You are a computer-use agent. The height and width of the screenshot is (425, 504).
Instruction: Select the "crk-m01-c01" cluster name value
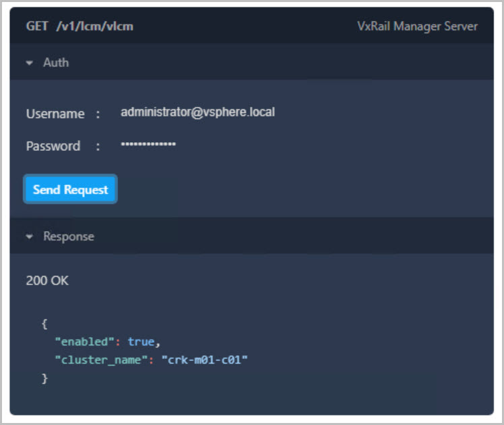coord(204,360)
